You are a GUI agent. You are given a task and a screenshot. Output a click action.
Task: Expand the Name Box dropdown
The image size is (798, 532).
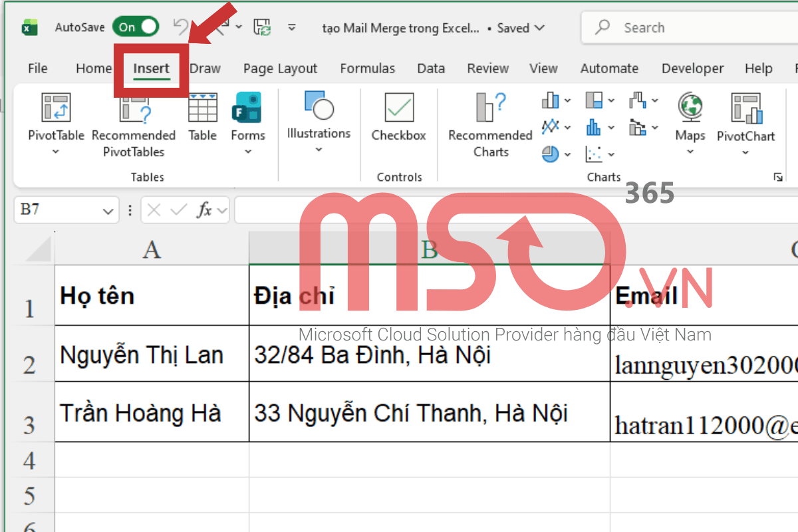click(108, 209)
